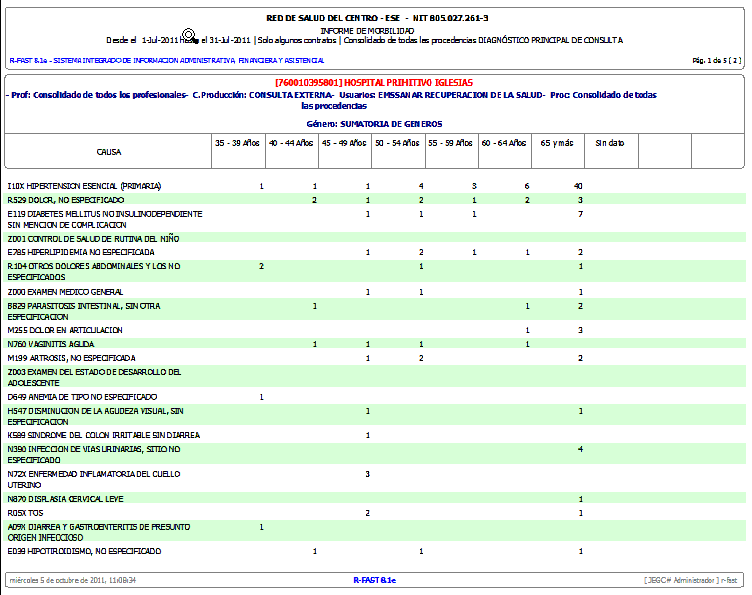Select row N760 VAGINITIS AGUDA
Image resolution: width=752 pixels, height=595 pixels.
click(375, 344)
